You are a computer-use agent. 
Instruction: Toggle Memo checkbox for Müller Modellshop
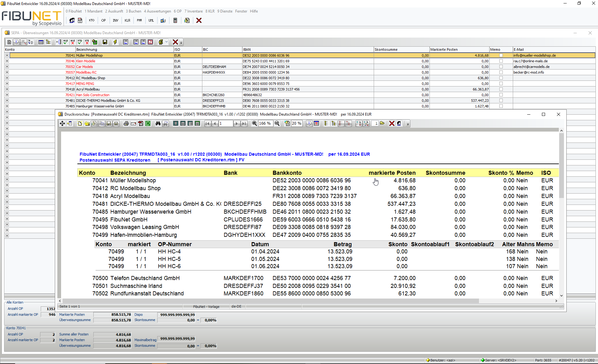click(x=501, y=55)
